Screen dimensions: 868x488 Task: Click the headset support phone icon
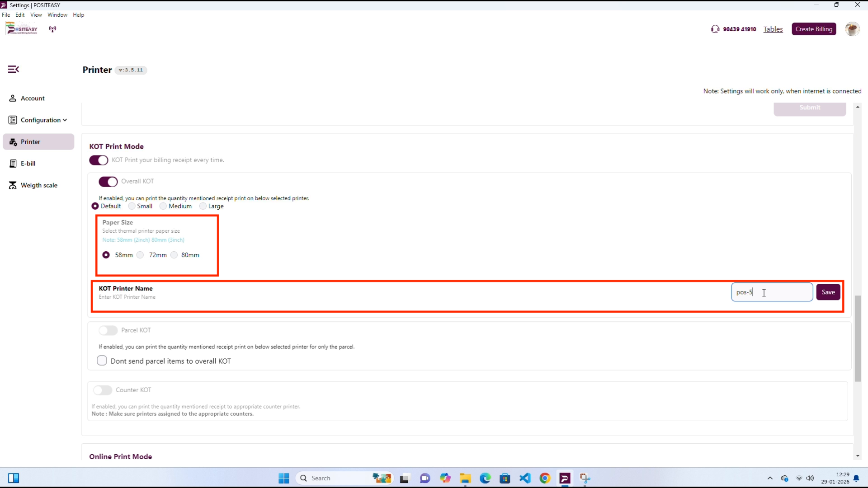[x=715, y=29]
